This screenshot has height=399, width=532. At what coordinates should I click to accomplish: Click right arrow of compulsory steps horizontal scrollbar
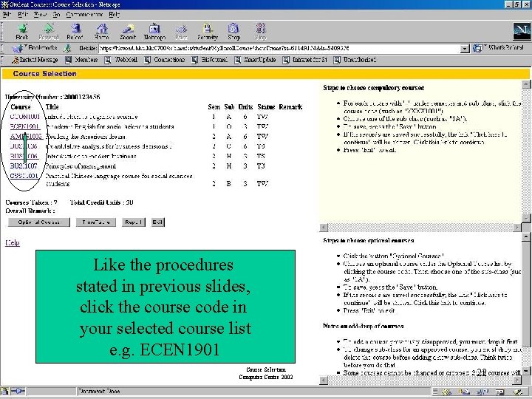517,228
